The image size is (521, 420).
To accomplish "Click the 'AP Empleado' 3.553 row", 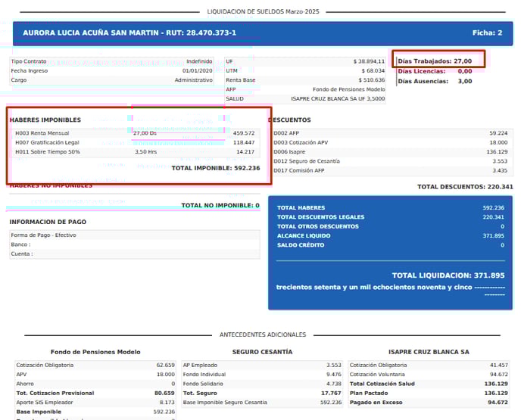I will pos(262,365).
